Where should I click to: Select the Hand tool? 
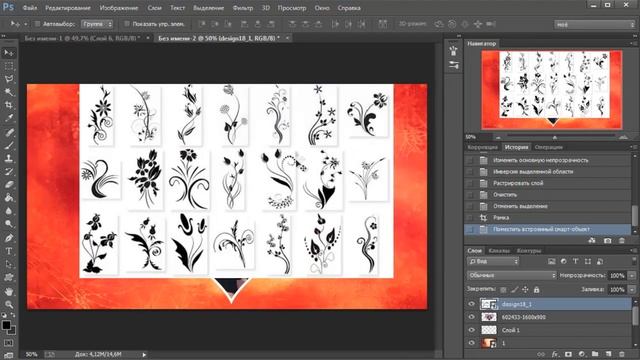9,291
